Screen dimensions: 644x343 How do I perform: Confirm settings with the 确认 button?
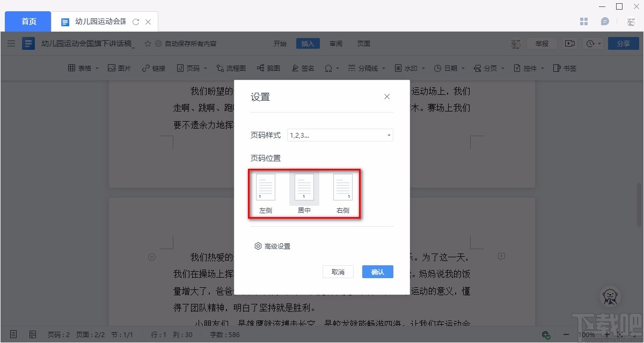tap(378, 272)
